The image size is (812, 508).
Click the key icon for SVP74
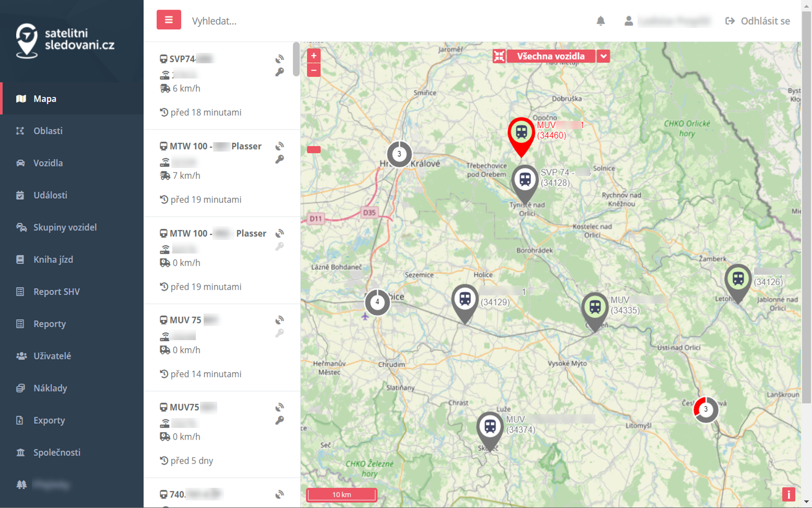(280, 72)
